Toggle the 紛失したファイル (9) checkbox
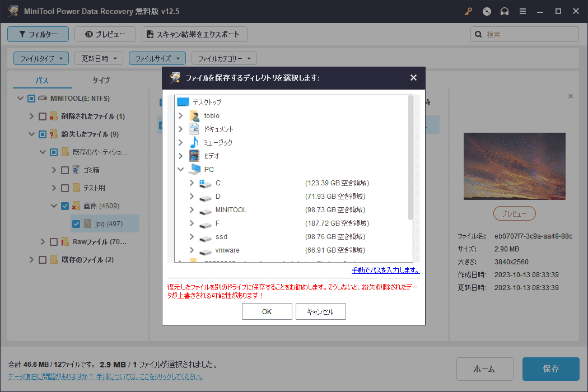The image size is (588, 392). [43, 134]
